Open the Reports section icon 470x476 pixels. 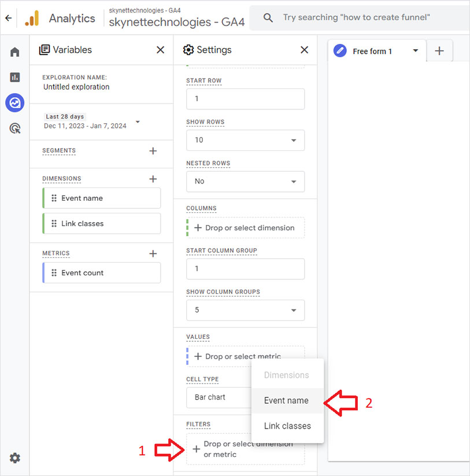click(14, 77)
